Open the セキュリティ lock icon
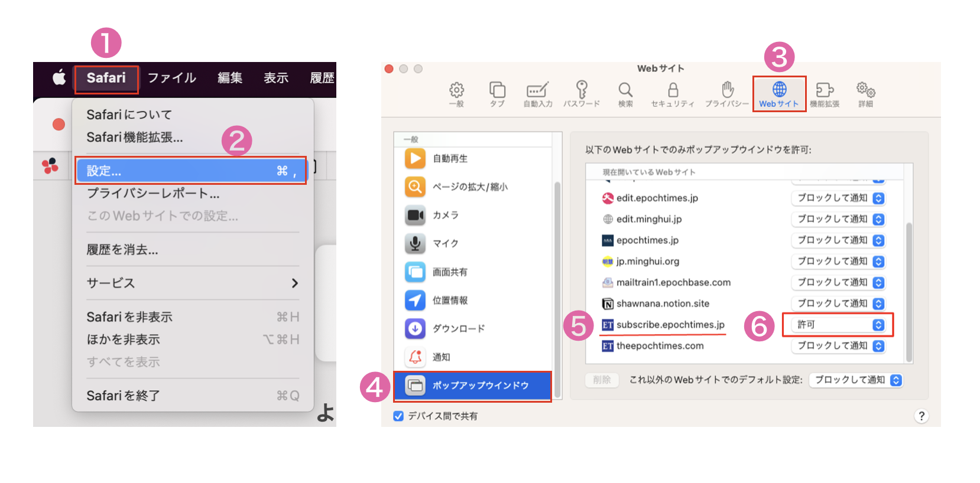 pyautogui.click(x=673, y=94)
